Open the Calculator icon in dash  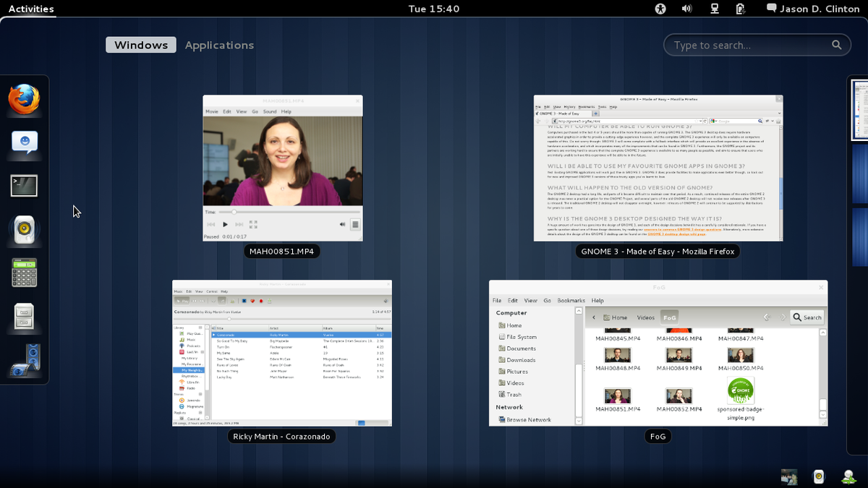(x=25, y=273)
